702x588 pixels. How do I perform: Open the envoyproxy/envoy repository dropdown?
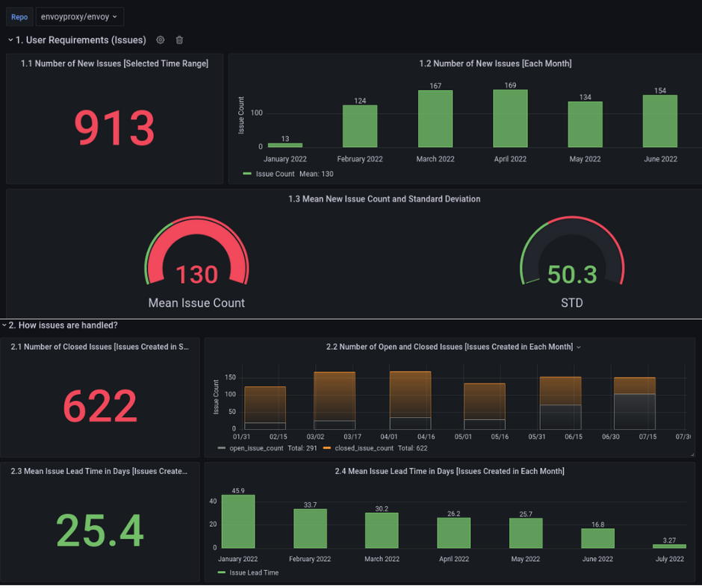pyautogui.click(x=79, y=16)
